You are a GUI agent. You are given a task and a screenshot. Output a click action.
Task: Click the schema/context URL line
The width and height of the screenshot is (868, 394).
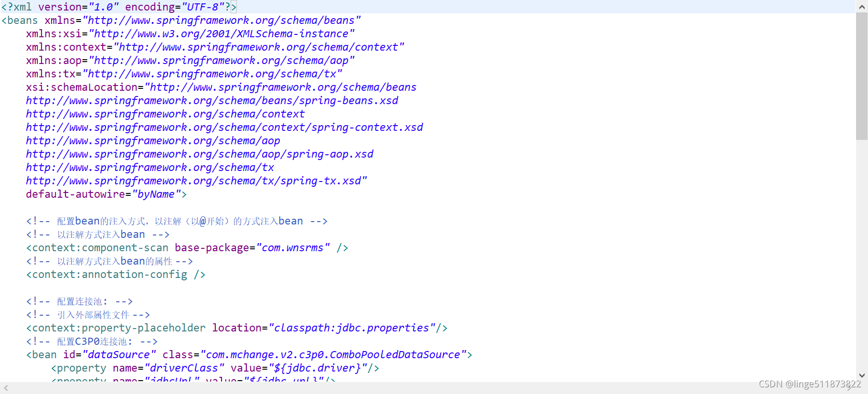pos(165,114)
